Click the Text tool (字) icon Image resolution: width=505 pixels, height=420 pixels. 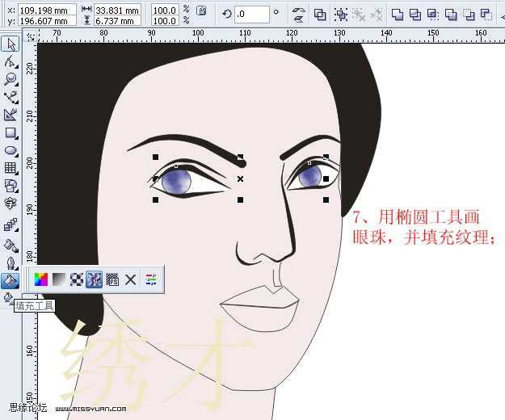[11, 204]
